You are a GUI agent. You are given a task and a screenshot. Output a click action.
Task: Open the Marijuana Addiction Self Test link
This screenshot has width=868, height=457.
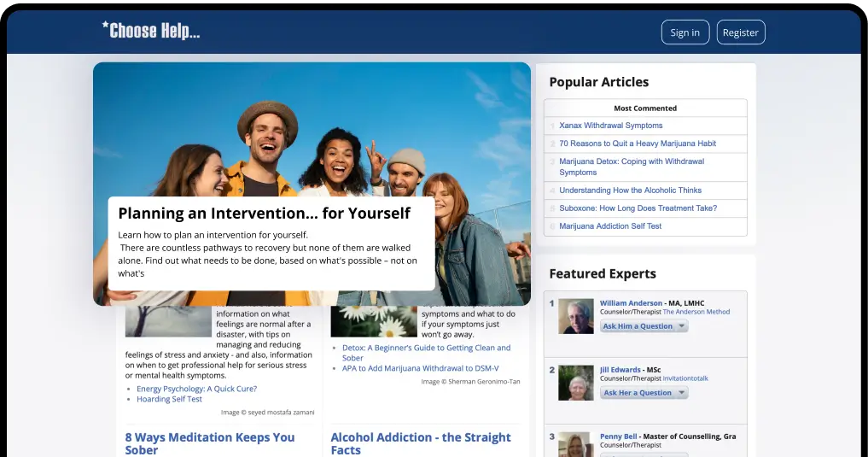click(x=610, y=226)
